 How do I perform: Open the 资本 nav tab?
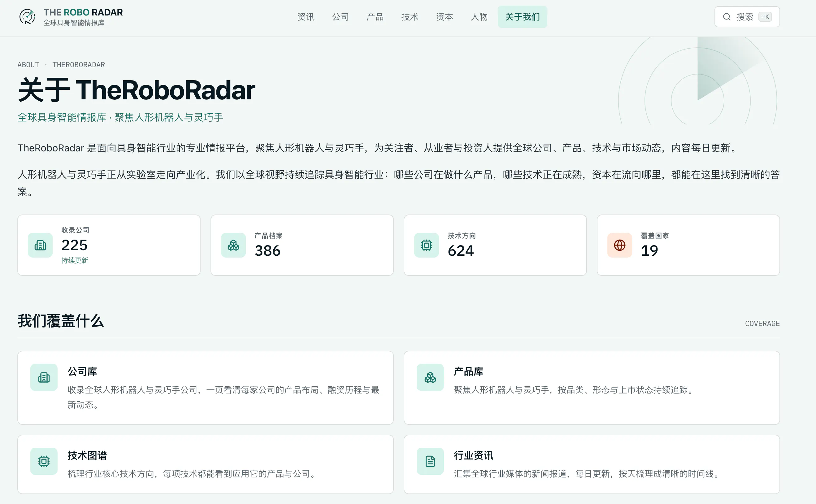tap(444, 17)
